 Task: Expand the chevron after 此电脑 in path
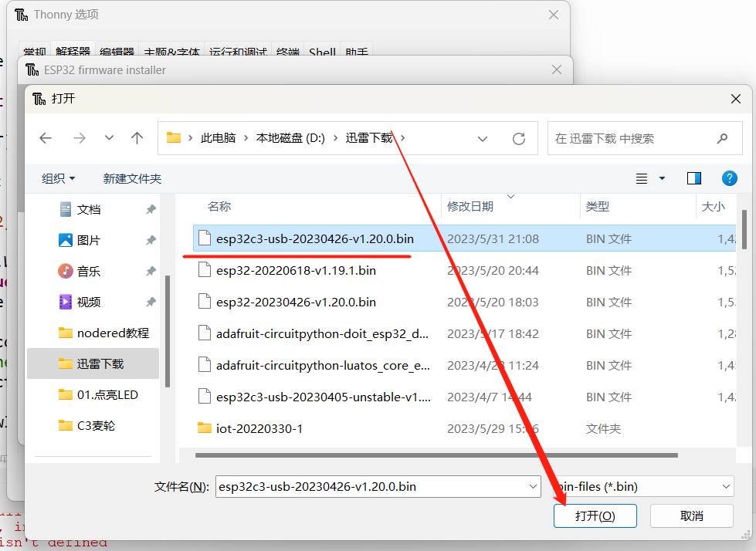[x=246, y=138]
